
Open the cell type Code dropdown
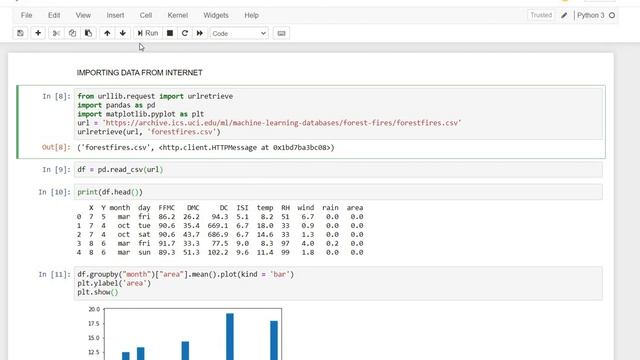click(x=239, y=33)
